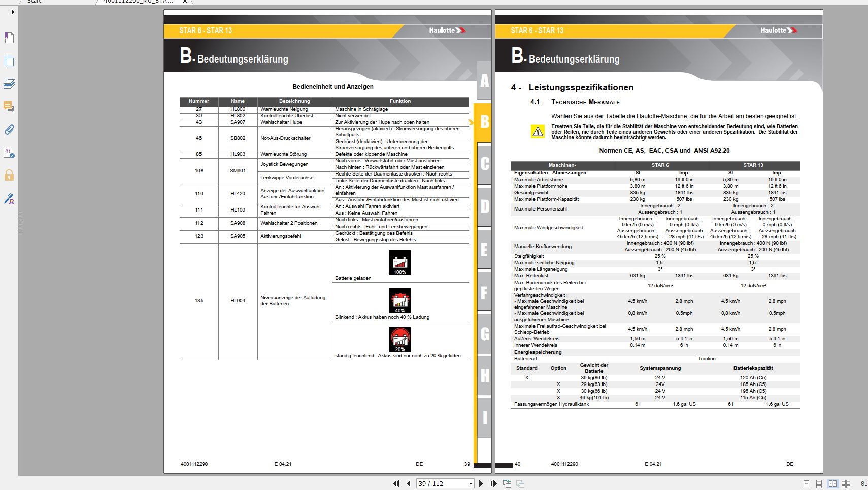Open the Comments panel

point(9,107)
